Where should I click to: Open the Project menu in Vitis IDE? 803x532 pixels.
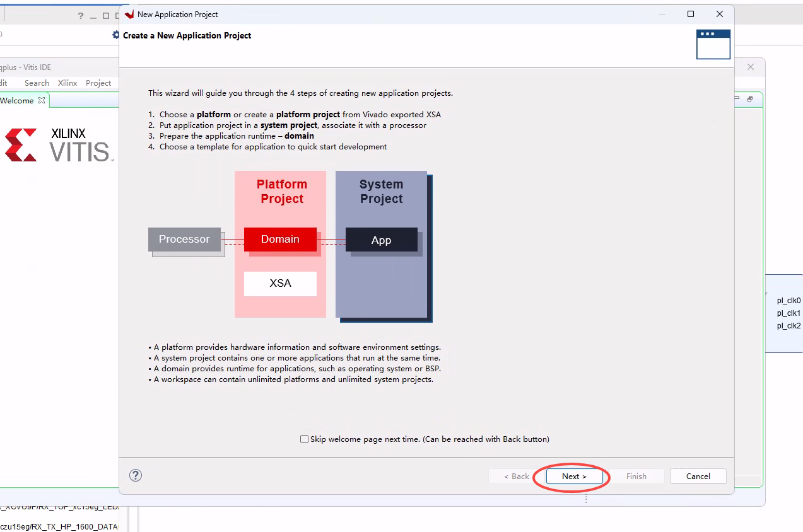click(98, 83)
